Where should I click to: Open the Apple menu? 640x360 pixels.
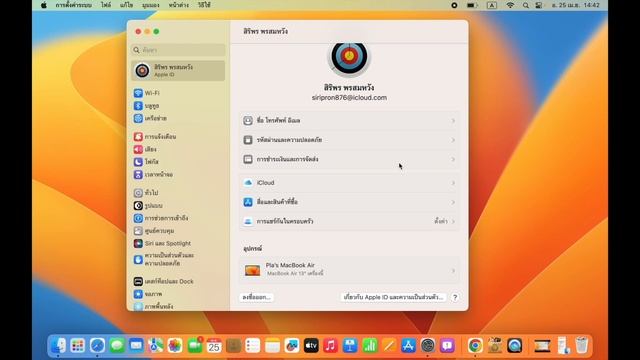coord(44,5)
